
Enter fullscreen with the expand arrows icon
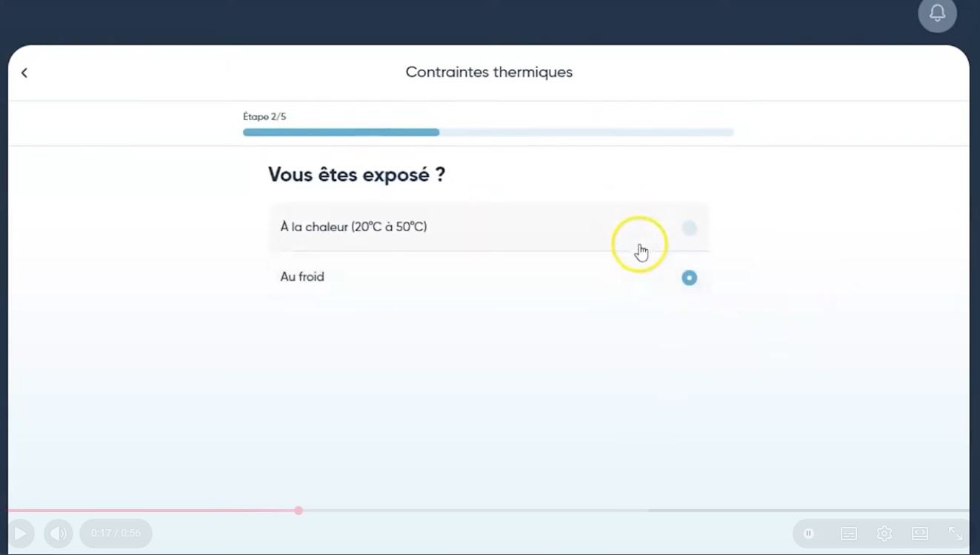[x=956, y=534]
